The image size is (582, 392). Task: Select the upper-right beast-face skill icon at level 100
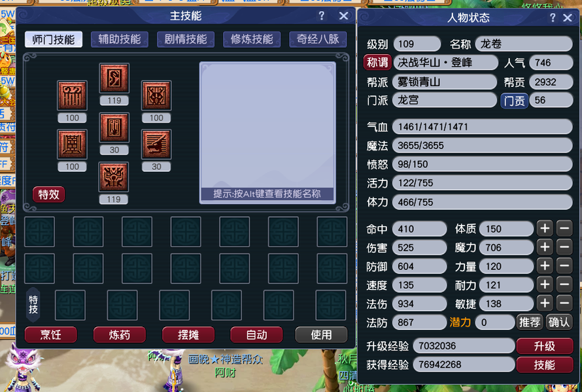pos(156,95)
